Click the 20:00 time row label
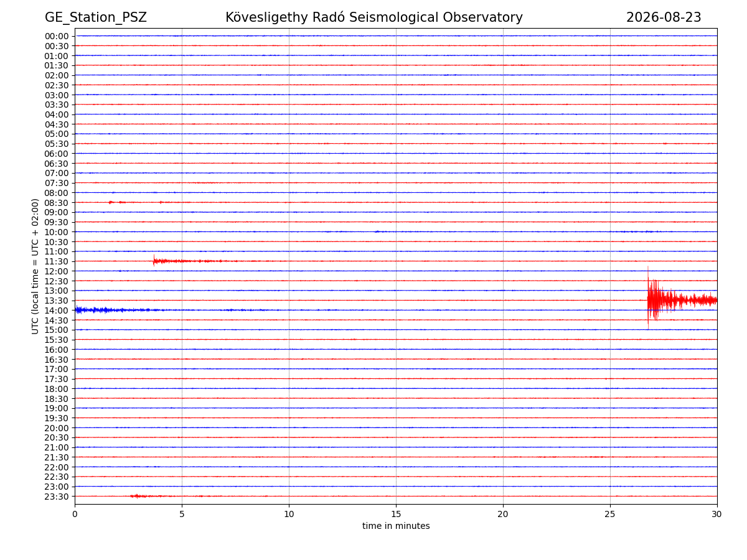 [x=57, y=428]
